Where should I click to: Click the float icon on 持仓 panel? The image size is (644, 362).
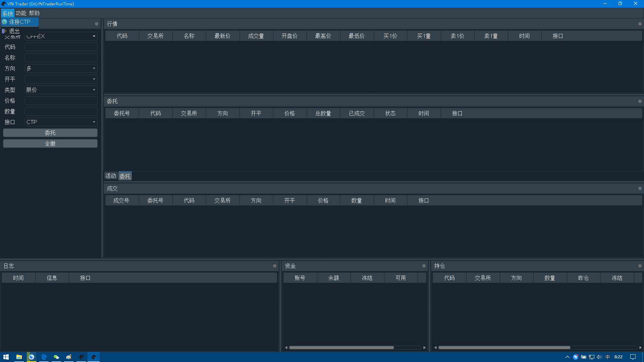click(x=640, y=266)
